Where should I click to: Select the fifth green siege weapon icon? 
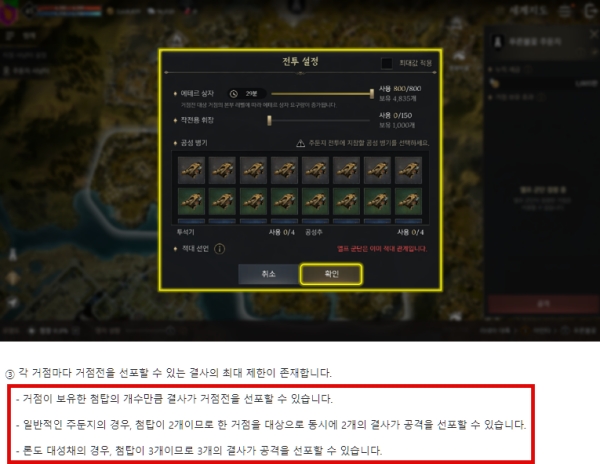pos(315,201)
